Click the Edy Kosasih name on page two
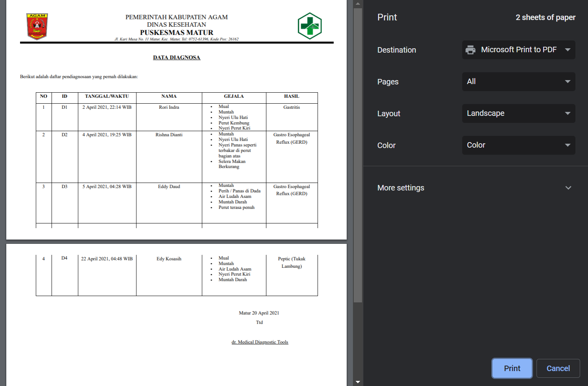588x386 pixels. [x=169, y=259]
